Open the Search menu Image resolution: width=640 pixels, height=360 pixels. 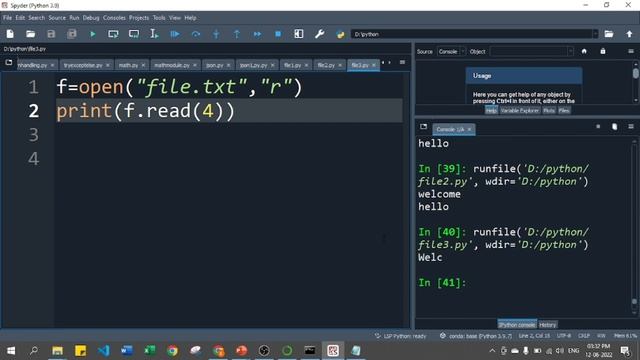[x=36, y=18]
